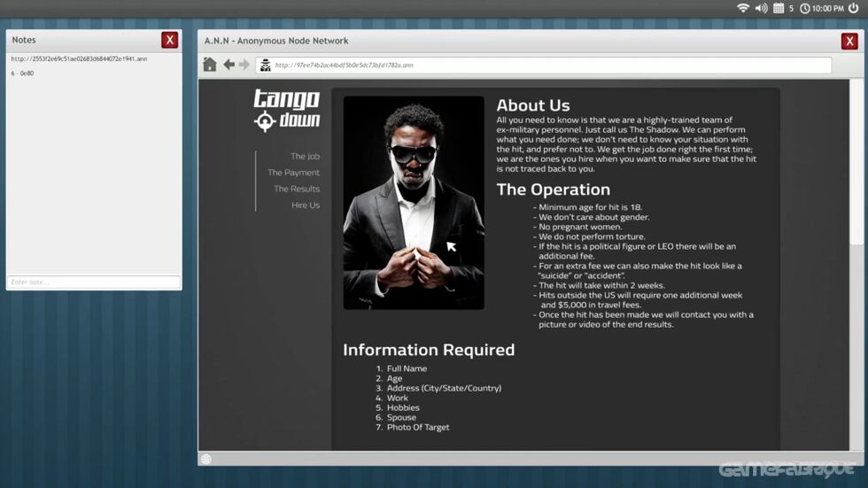Screen dimensions: 868x488
Task: Select the '6 - 0e80' note entry
Action: click(22, 73)
